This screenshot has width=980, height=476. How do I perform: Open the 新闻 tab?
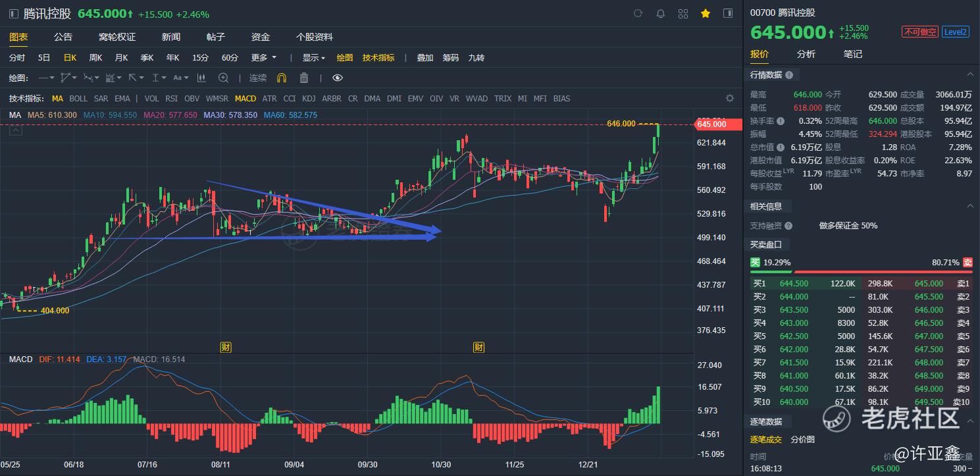pos(171,37)
